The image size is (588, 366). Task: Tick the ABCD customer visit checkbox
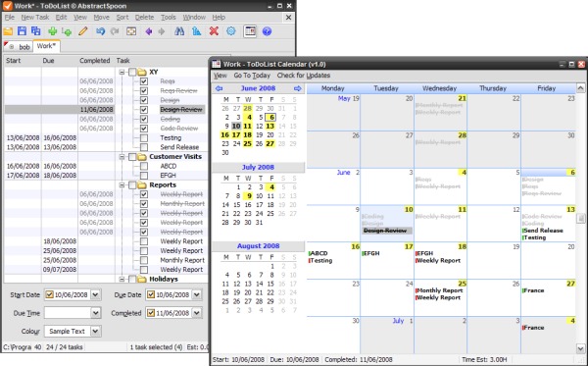[x=144, y=166]
